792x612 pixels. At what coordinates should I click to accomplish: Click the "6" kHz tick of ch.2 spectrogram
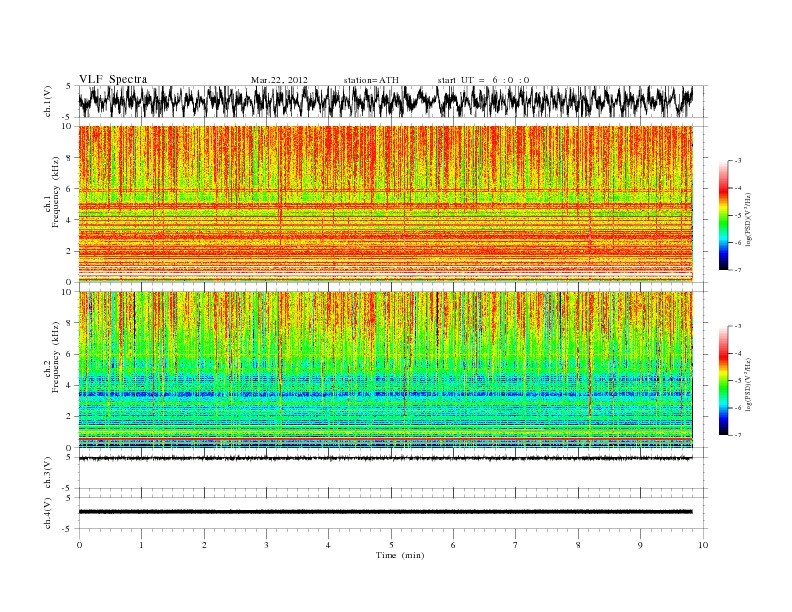click(x=69, y=354)
